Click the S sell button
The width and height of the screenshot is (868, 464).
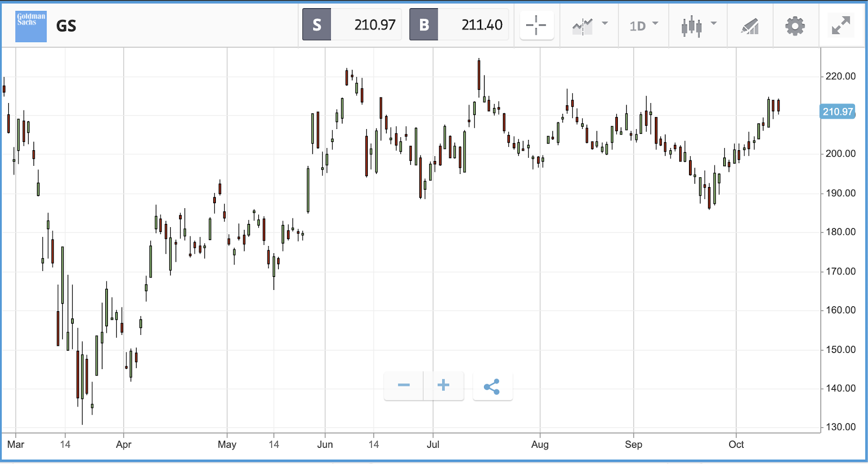point(317,25)
